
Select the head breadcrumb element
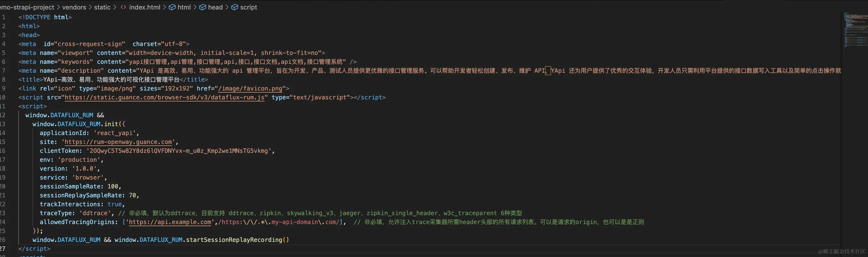[x=215, y=7]
